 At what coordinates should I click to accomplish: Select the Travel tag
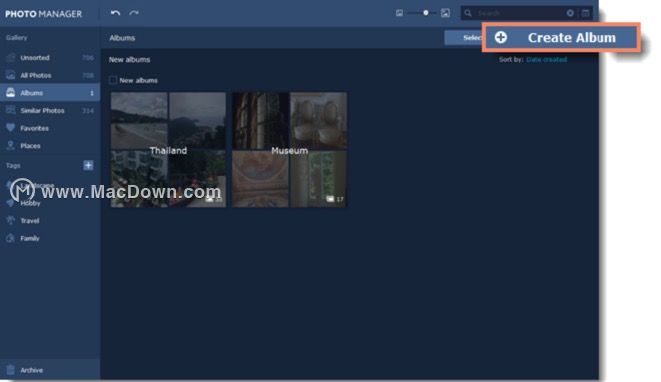50,221
